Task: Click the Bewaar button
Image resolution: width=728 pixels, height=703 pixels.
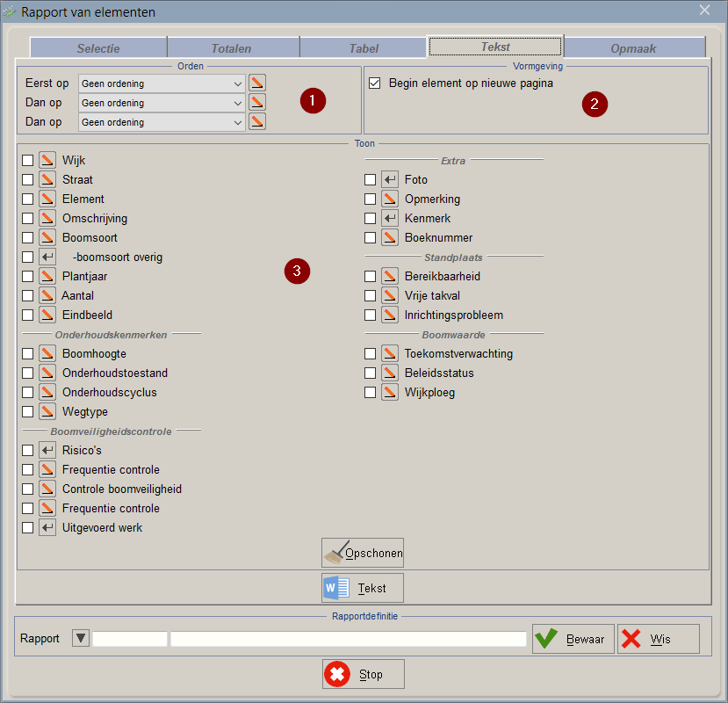Action: click(573, 639)
